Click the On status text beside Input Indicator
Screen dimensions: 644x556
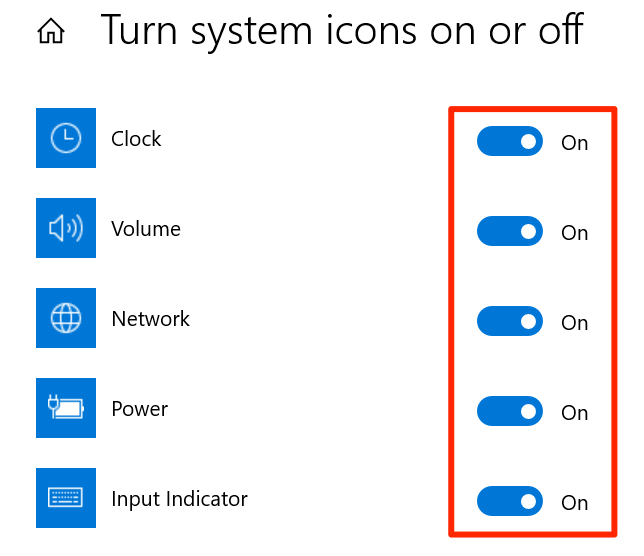click(x=574, y=502)
